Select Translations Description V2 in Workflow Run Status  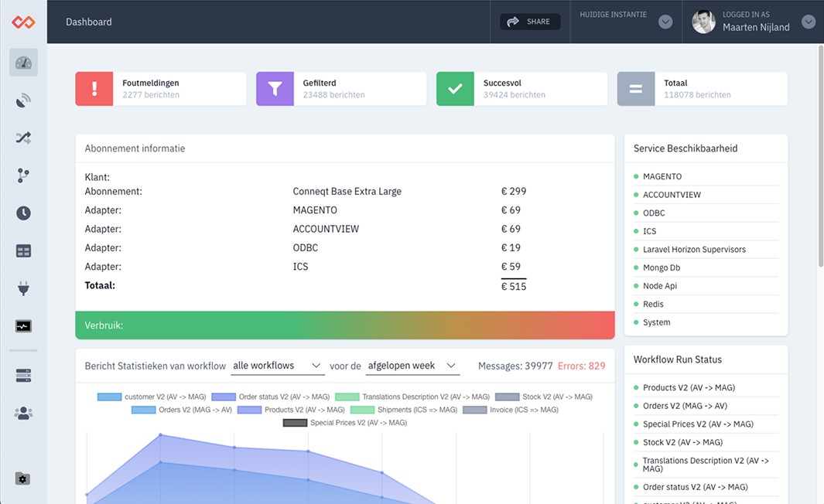click(706, 465)
